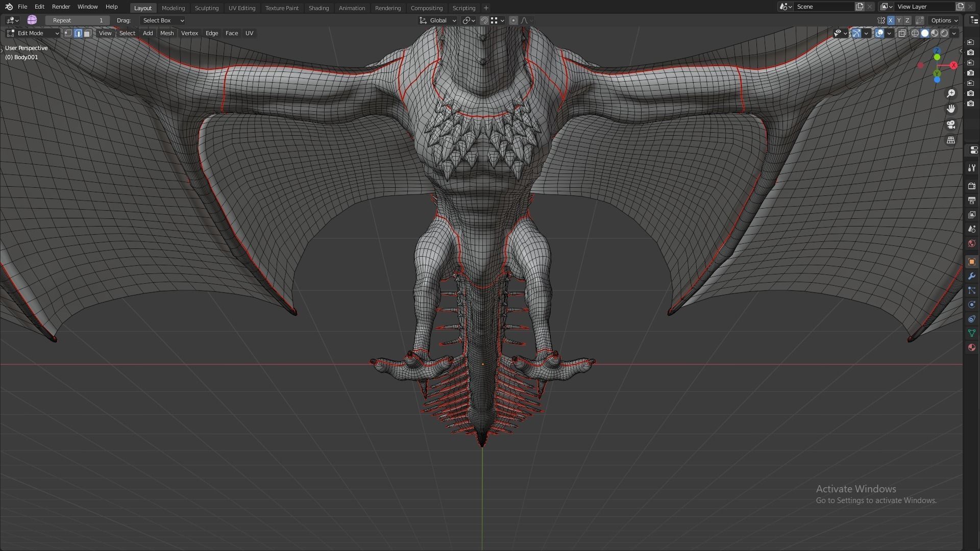Screen dimensions: 980x551
Task: Toggle viewport overlays display
Action: coord(879,33)
